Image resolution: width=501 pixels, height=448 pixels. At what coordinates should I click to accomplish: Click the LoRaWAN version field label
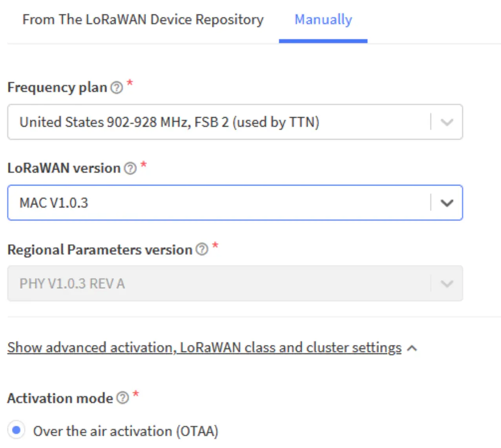[x=64, y=168]
